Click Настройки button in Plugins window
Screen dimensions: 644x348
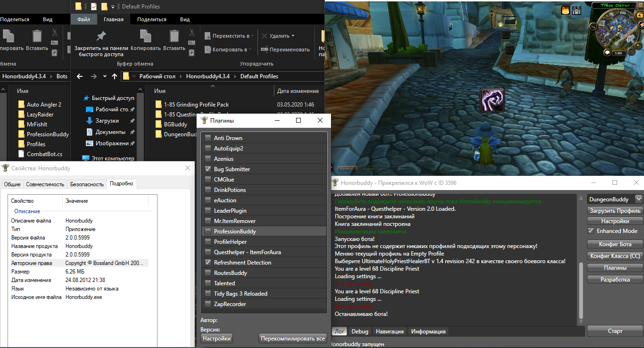[217, 339]
